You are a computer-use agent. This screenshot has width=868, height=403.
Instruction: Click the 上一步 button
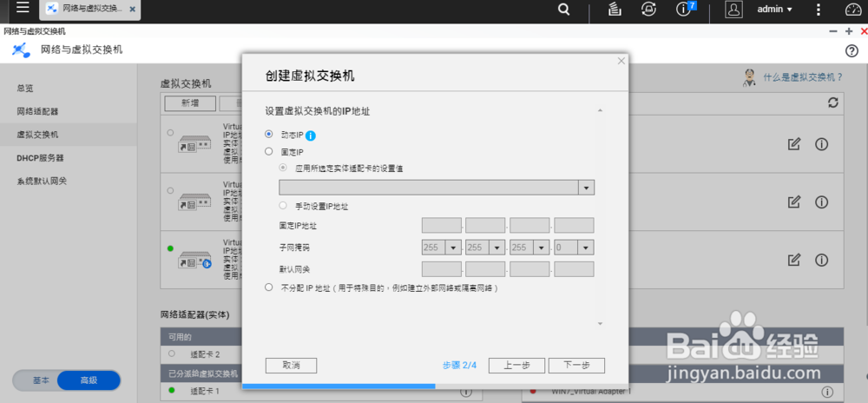tap(517, 366)
